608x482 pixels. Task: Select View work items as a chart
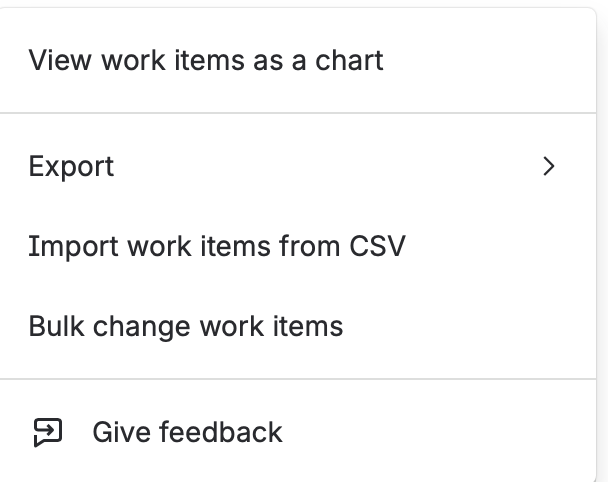298,60
